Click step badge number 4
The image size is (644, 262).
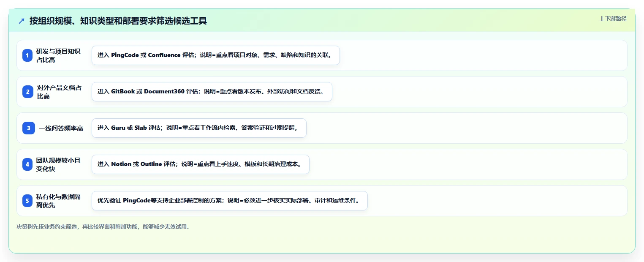pos(27,164)
